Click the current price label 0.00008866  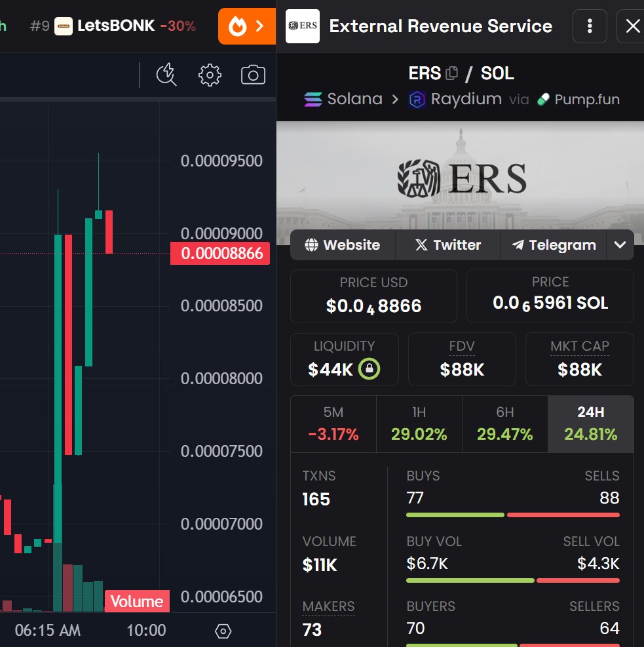click(x=220, y=253)
